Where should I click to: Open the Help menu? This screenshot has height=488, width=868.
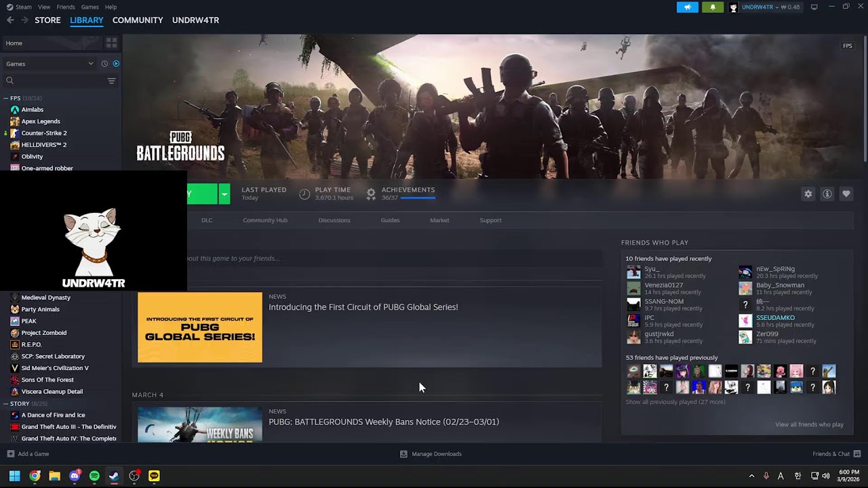pos(111,7)
